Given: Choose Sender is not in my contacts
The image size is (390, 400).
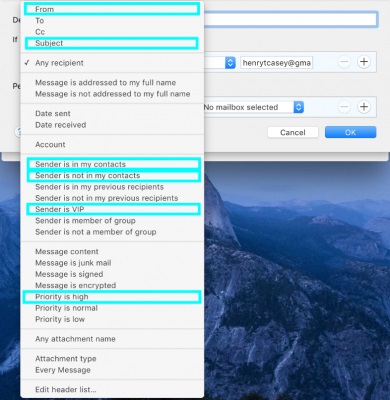Looking at the screenshot, I should (112, 175).
